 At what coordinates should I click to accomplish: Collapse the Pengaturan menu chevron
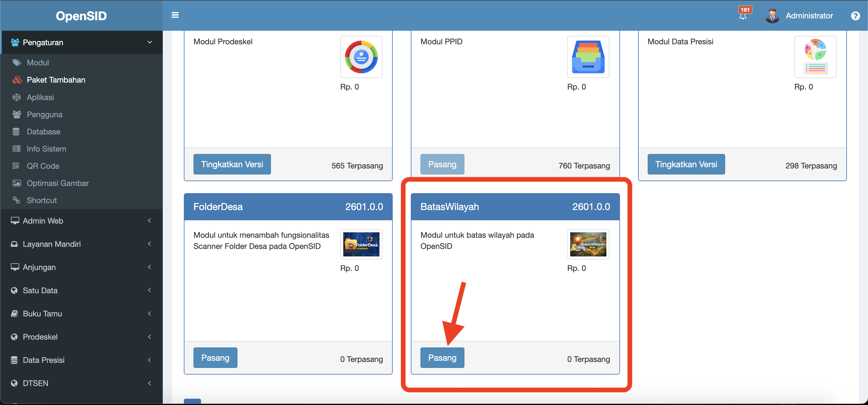pos(149,42)
